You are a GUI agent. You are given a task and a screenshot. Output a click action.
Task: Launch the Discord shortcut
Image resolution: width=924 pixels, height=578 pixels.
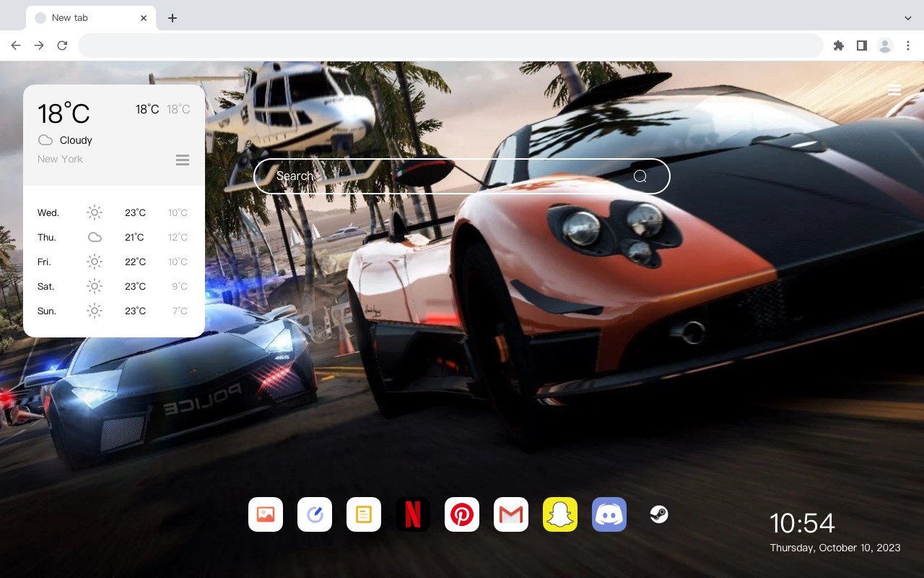pos(609,514)
